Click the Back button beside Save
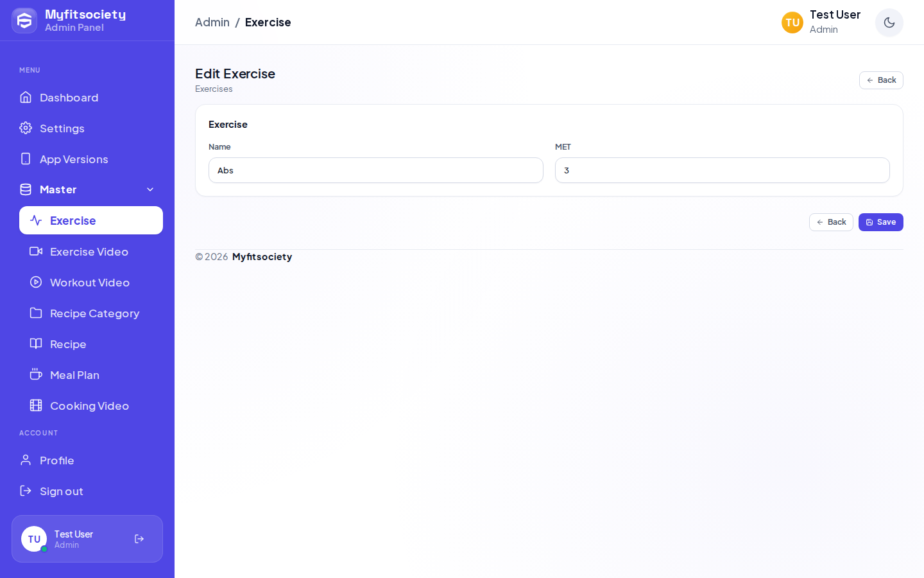This screenshot has height=578, width=924. 831,222
